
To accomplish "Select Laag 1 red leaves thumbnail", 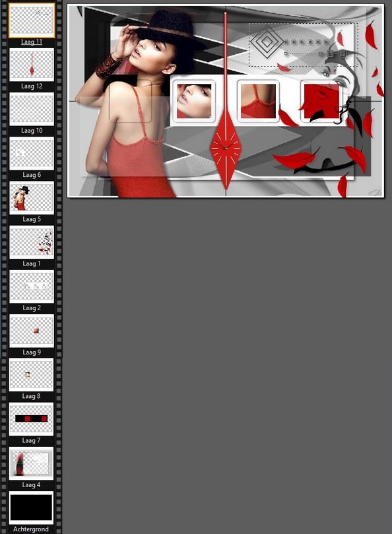I will (x=32, y=242).
